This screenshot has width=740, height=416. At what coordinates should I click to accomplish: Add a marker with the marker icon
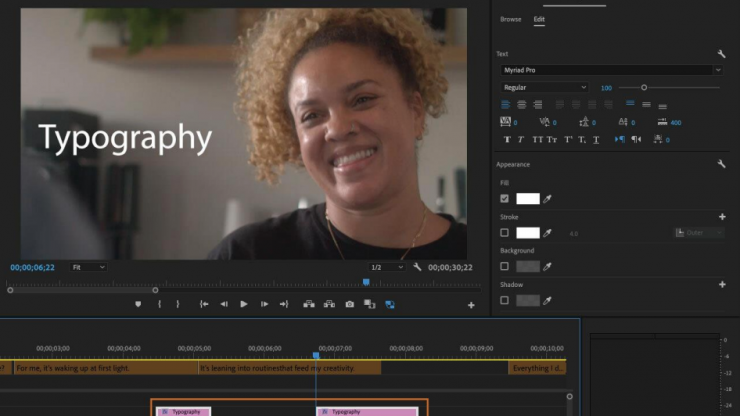138,304
